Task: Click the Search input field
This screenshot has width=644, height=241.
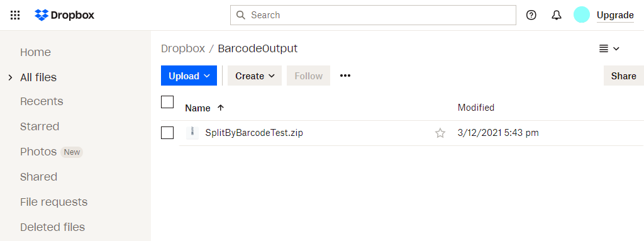Action: tap(373, 15)
